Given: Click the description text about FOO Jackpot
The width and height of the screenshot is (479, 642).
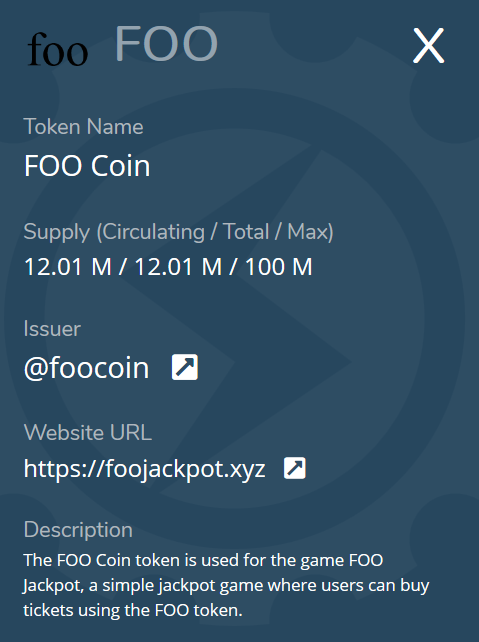Looking at the screenshot, I should point(226,585).
